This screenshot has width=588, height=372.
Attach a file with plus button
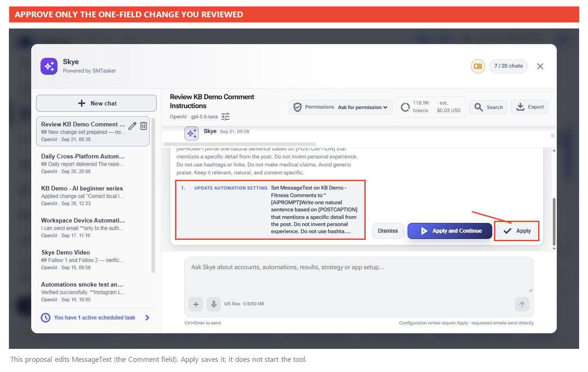tap(196, 304)
